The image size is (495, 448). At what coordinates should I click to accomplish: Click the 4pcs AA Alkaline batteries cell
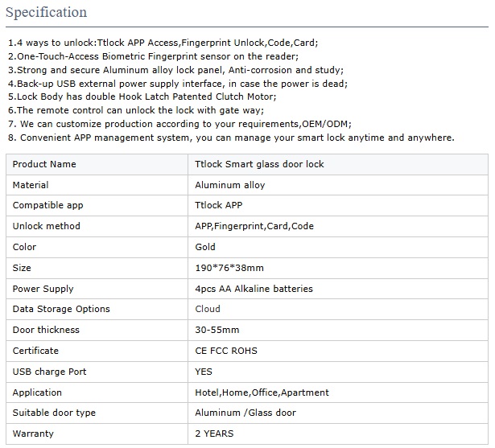[x=338, y=289]
